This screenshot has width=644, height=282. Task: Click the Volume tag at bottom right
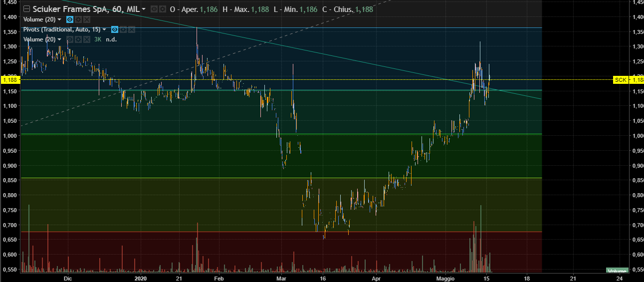[617, 271]
